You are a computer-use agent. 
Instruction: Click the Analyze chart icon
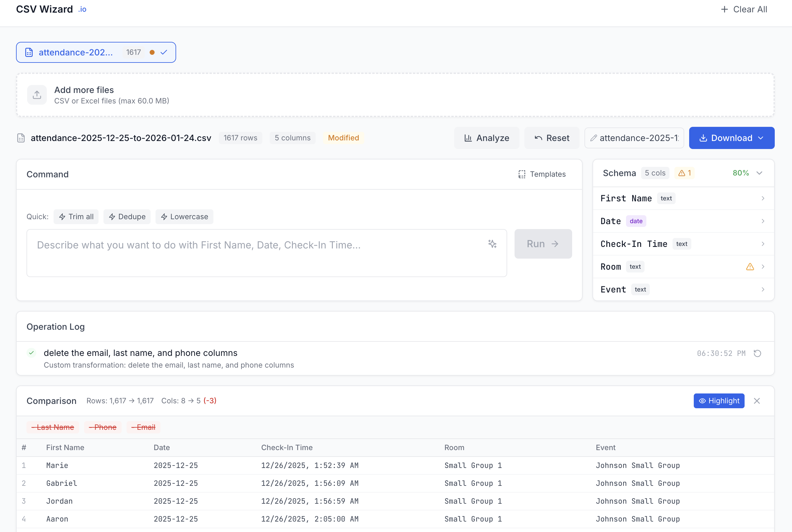coord(469,138)
